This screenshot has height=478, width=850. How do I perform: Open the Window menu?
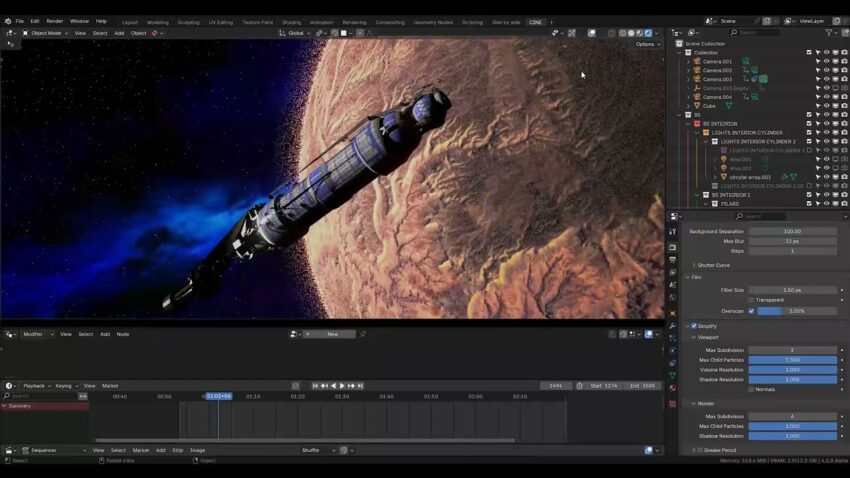[79, 21]
